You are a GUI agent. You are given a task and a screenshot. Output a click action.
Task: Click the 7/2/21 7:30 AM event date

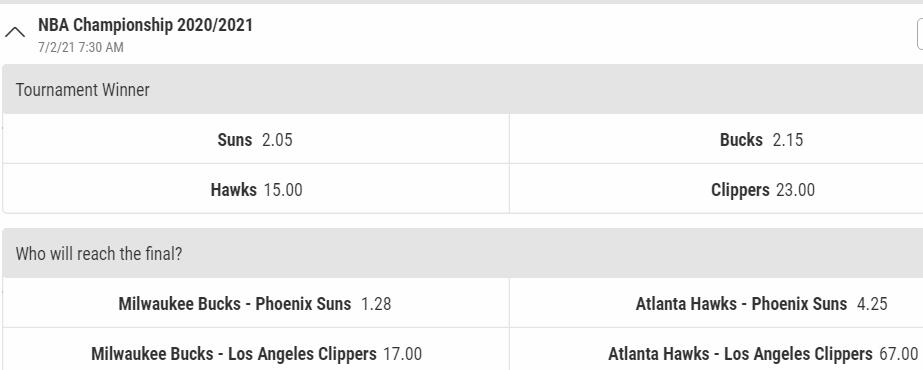pyautogui.click(x=81, y=48)
